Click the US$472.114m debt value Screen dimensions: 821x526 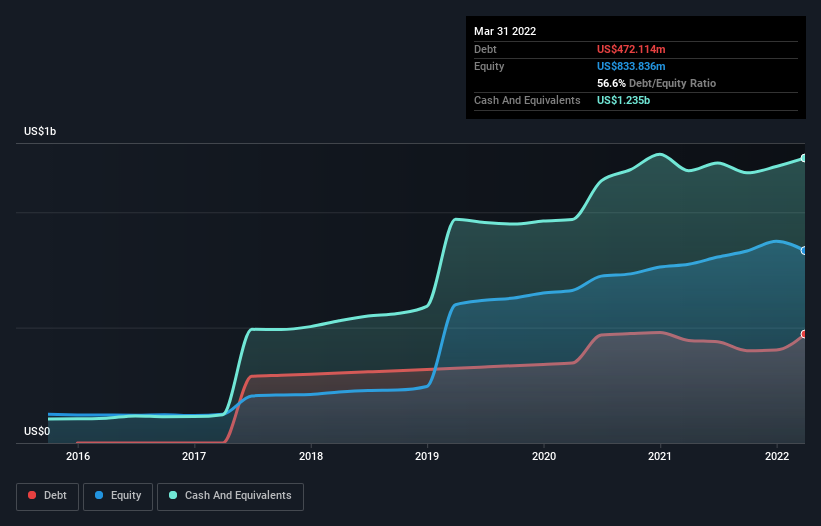[x=631, y=49]
